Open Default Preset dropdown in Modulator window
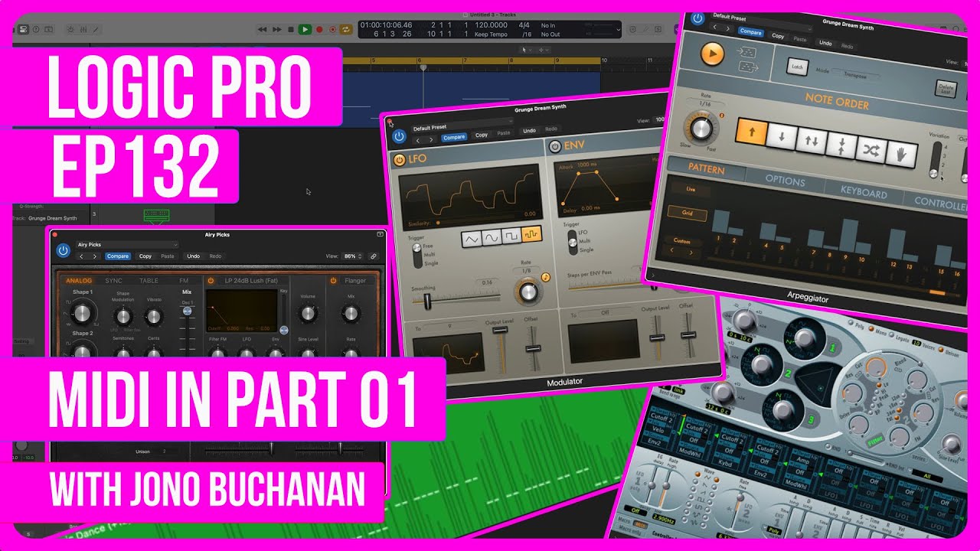Screen dimensions: 980x551 [x=462, y=126]
